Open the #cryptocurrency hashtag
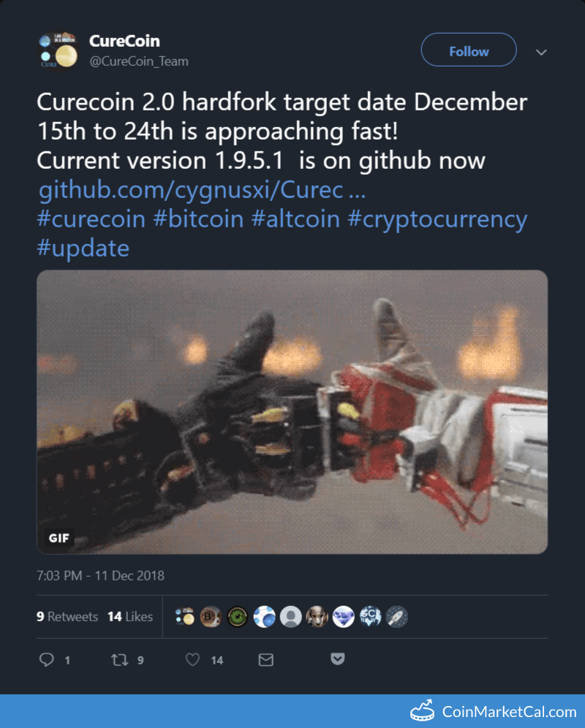Screen dimensions: 585x728 (438, 219)
